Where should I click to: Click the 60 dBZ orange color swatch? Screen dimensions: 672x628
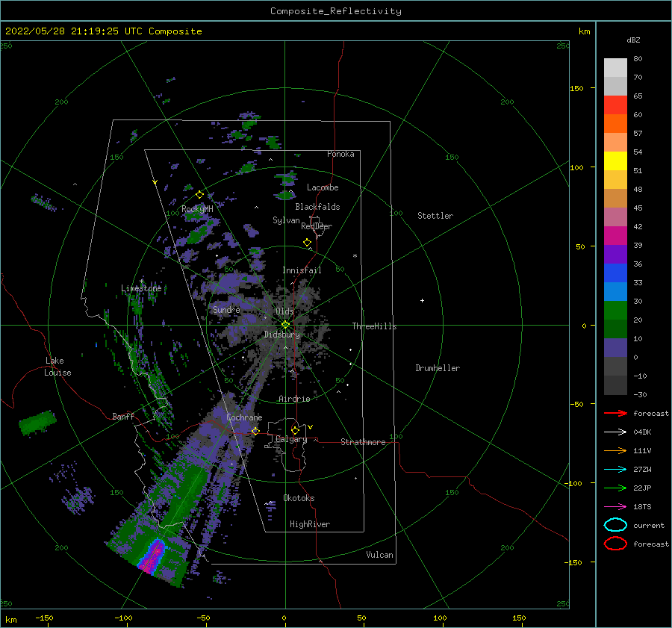615,123
